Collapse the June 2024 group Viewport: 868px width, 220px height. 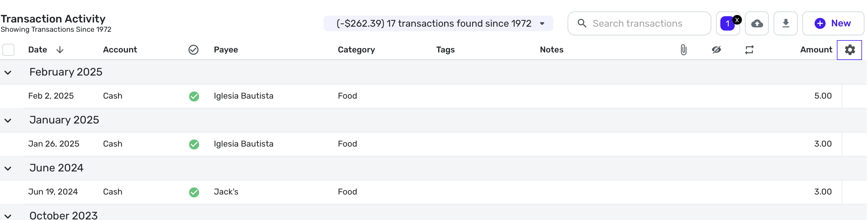[x=8, y=168]
